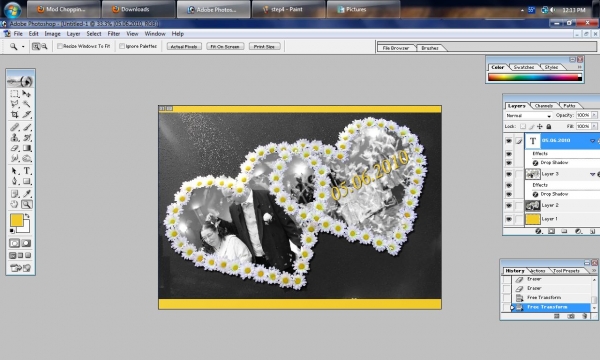The image size is (600, 360).
Task: Select the Pen tool
Action: click(15, 181)
